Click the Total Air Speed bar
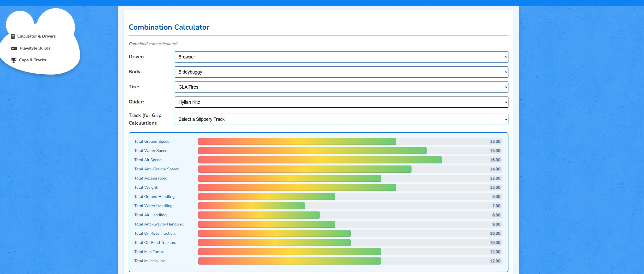This screenshot has width=644, height=274. click(320, 160)
